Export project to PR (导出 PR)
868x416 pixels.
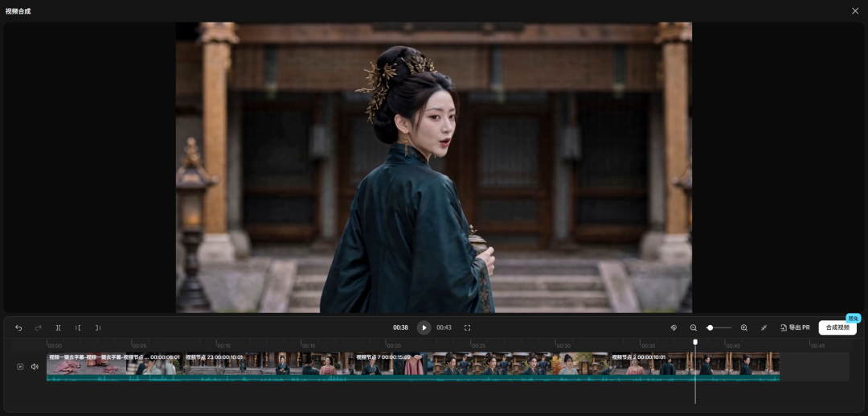coord(795,328)
